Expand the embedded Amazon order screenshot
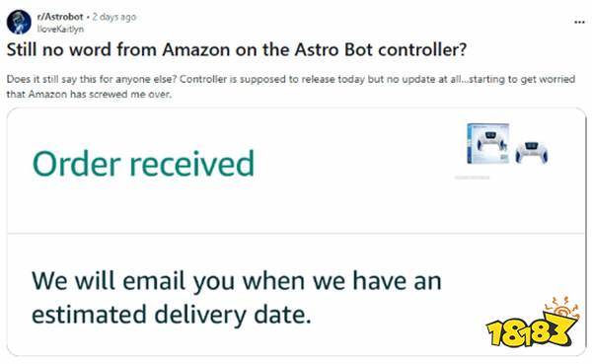Viewport: 592px width, 364px height. pyautogui.click(x=296, y=232)
